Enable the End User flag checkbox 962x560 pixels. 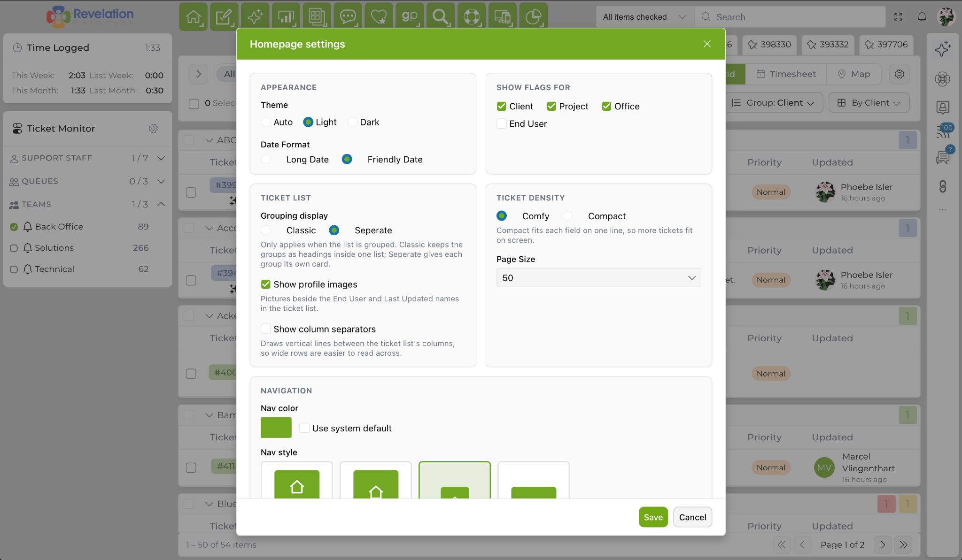[x=502, y=123]
